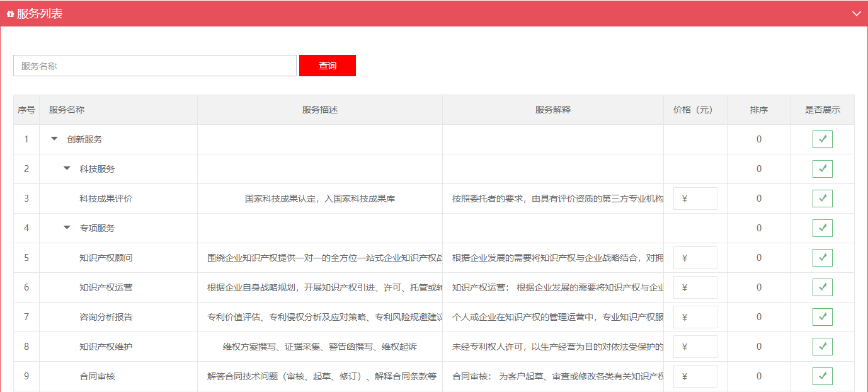Screen dimensions: 868x392
Task: Click description 维权方案撰写、证据采集、警告函撰写、维权起诉
Action: (320, 347)
